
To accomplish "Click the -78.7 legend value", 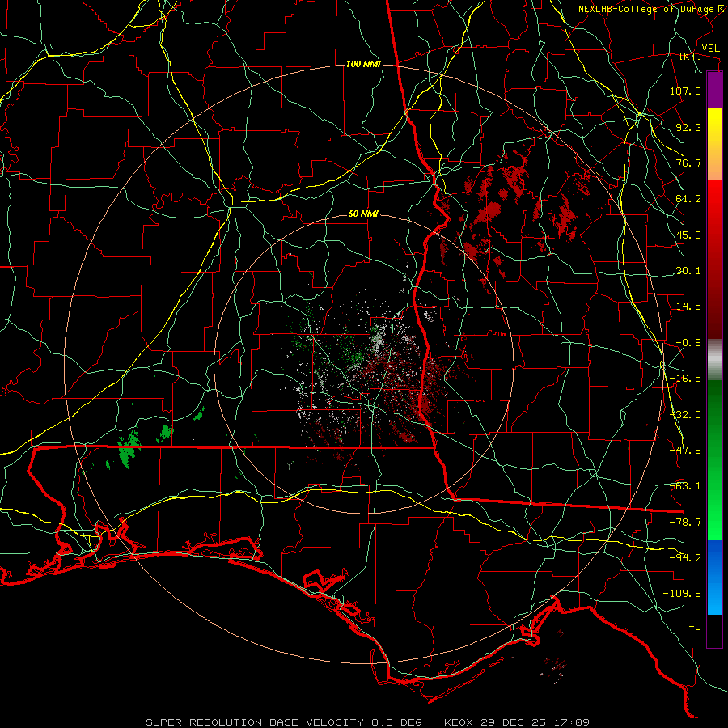I will [685, 523].
